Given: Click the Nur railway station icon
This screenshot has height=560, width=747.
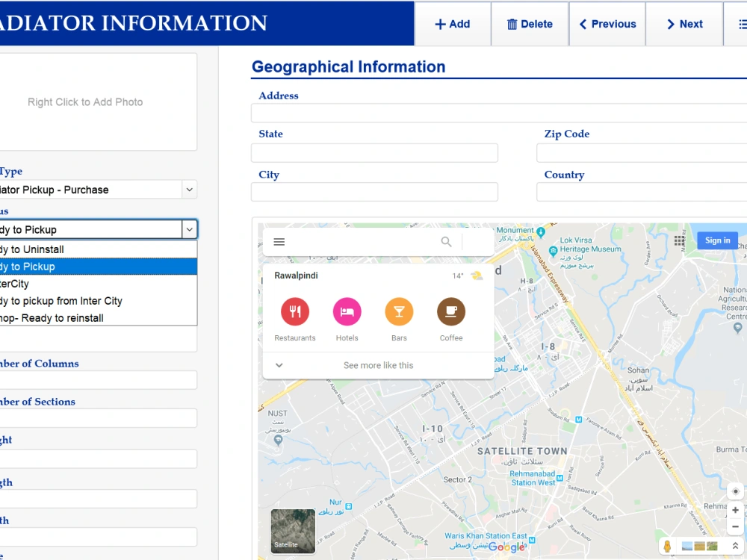Looking at the screenshot, I should point(349,506).
